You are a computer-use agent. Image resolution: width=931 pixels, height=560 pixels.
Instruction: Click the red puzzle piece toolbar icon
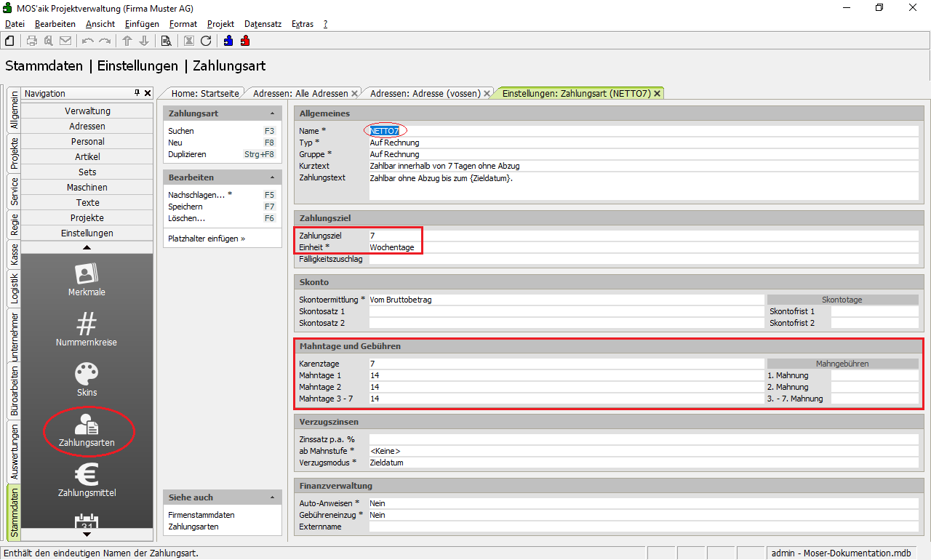[245, 41]
